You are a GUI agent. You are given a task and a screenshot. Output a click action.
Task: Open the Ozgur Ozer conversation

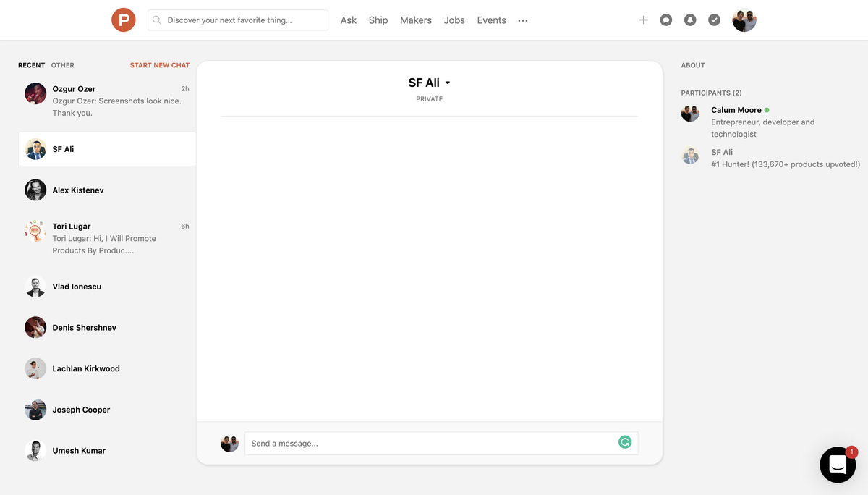coord(107,101)
